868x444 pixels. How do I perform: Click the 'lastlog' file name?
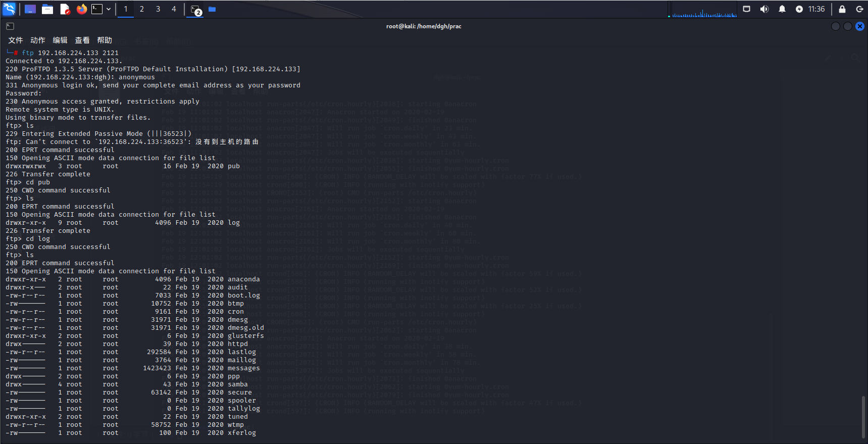pyautogui.click(x=242, y=352)
